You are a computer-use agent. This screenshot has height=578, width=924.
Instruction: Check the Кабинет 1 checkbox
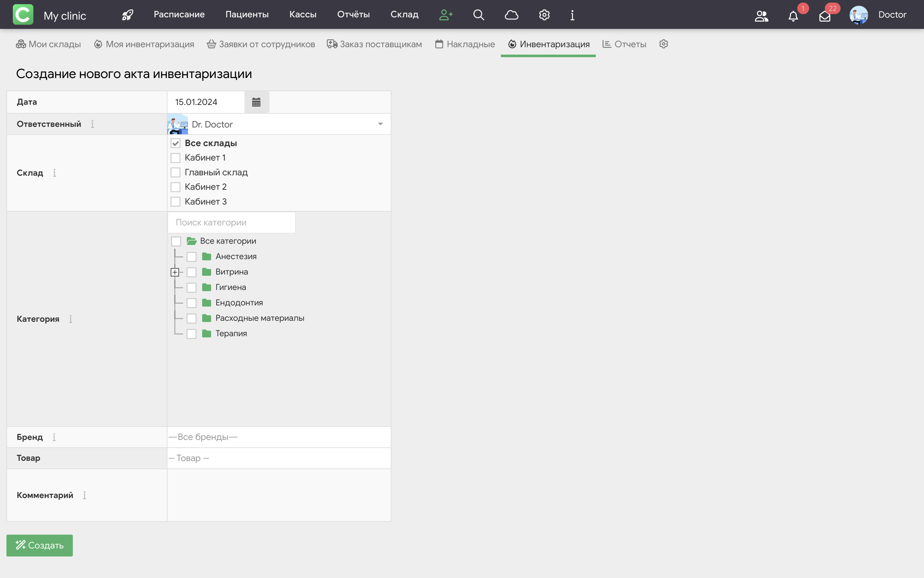[x=175, y=158]
